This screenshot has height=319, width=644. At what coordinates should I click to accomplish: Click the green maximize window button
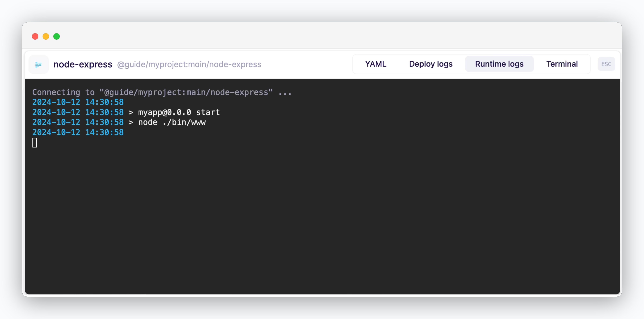(x=57, y=36)
